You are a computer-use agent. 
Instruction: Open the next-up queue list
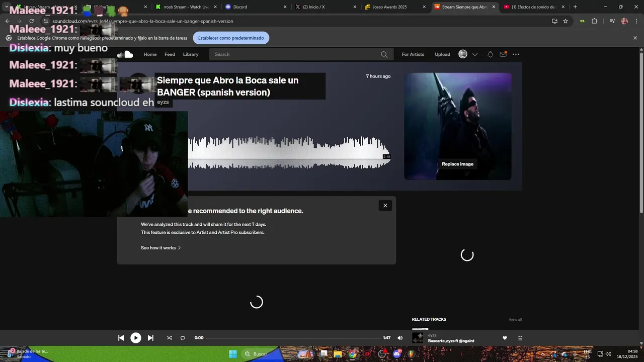[x=520, y=338]
